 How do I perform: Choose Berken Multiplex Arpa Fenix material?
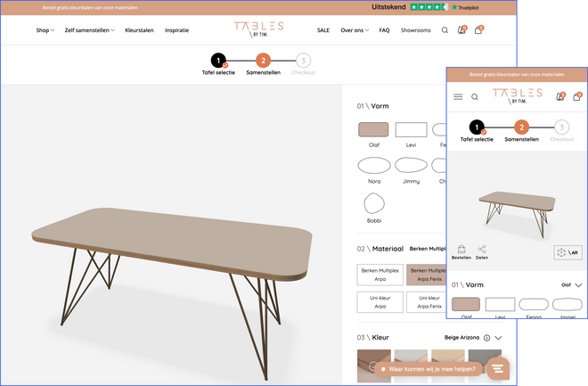click(x=427, y=275)
